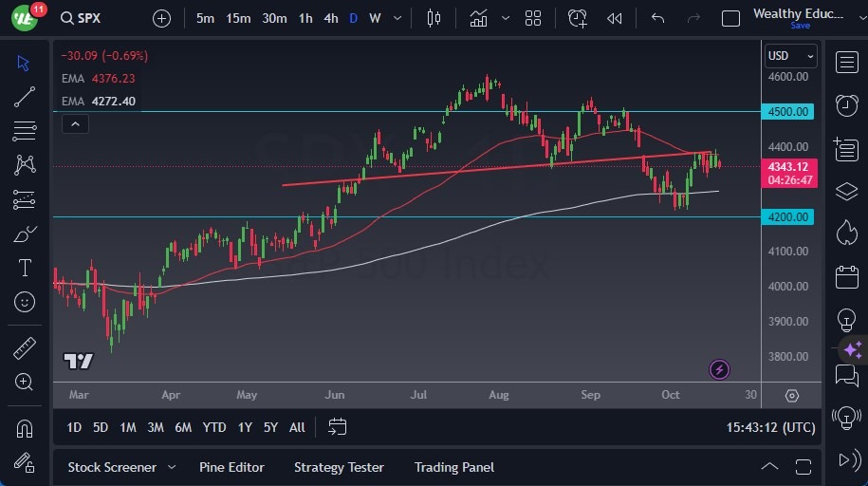
Task: Select the 4h timeframe button
Action: [330, 18]
